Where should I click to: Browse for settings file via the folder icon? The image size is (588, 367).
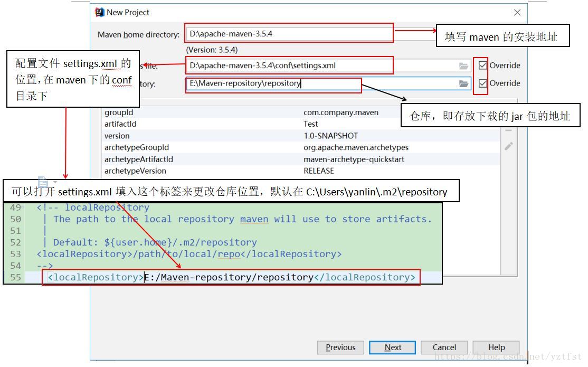click(463, 66)
